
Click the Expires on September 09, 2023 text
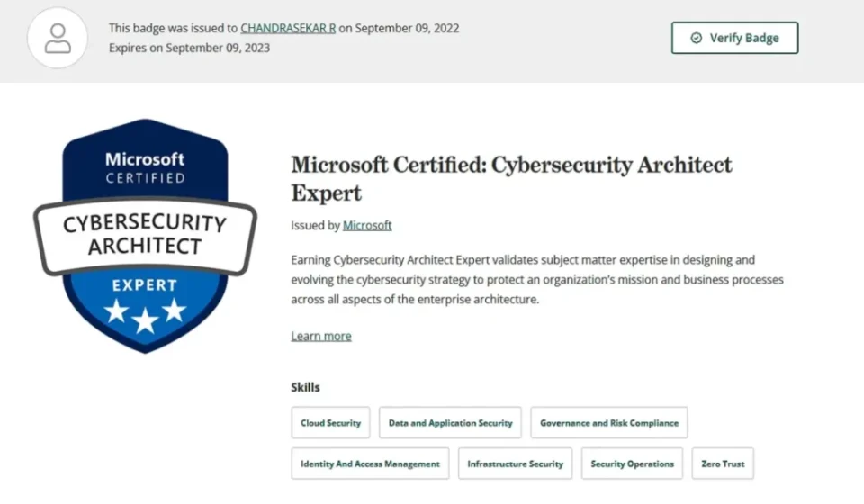(189, 48)
